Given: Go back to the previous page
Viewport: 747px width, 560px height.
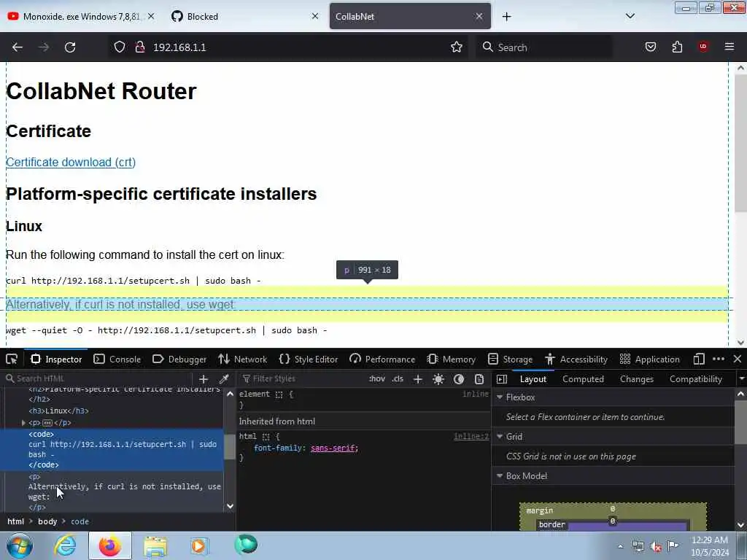Looking at the screenshot, I should click(18, 47).
